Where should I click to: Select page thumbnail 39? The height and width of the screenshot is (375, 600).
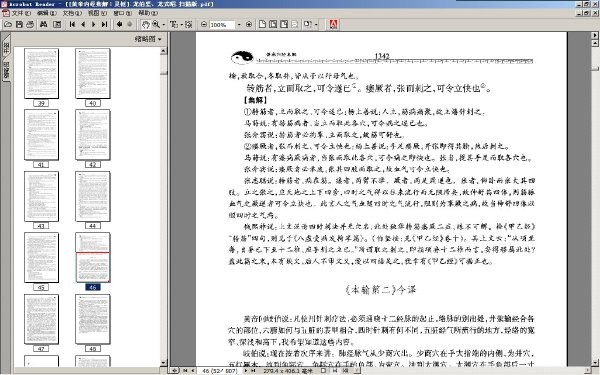41,73
